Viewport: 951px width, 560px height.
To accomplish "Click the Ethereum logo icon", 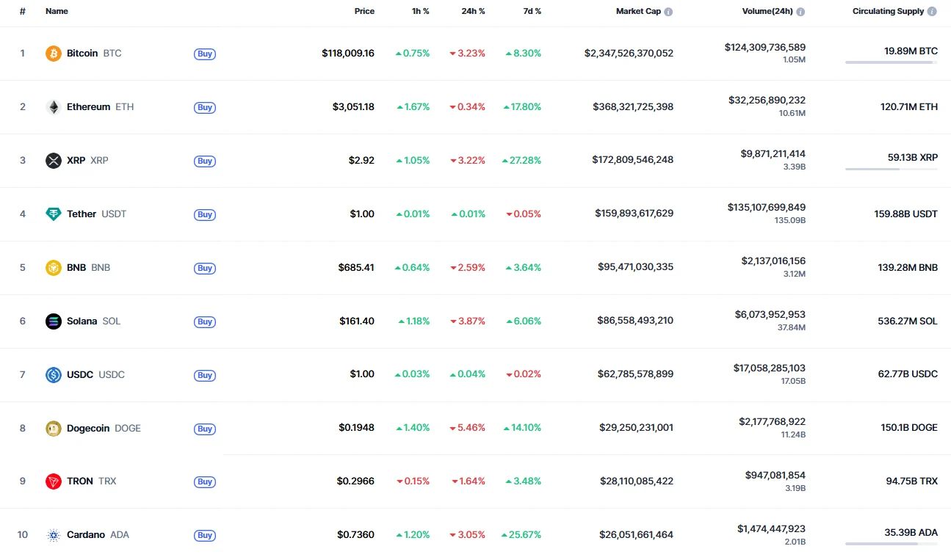I will tap(53, 107).
